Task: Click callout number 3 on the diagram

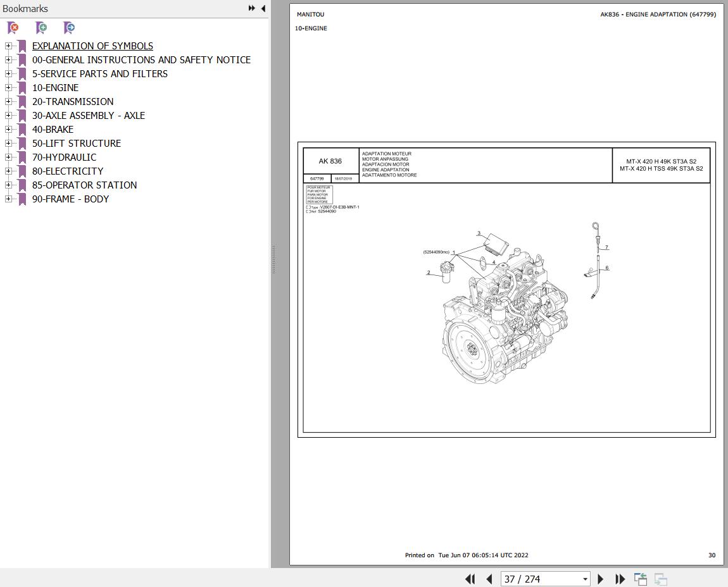Action: [x=479, y=233]
